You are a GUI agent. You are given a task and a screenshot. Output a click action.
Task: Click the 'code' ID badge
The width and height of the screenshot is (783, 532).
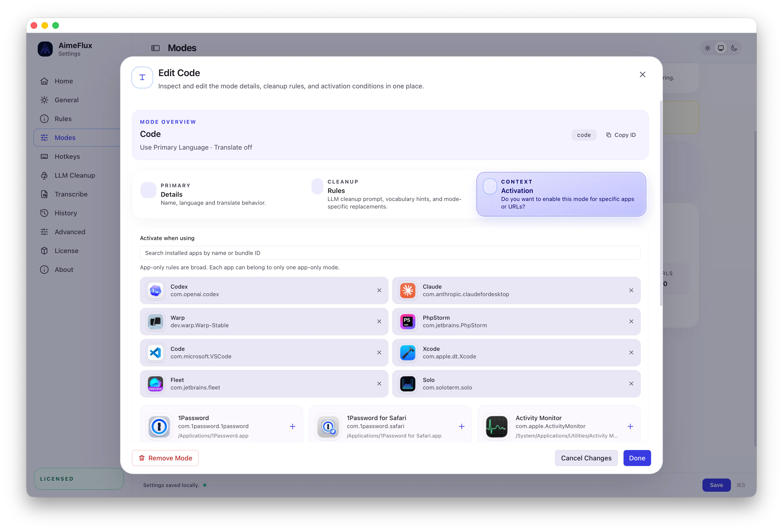point(584,135)
